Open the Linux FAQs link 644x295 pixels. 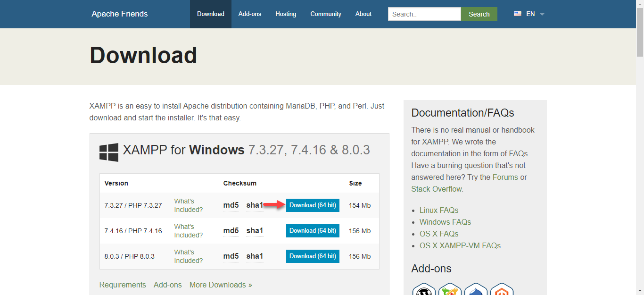[439, 210]
